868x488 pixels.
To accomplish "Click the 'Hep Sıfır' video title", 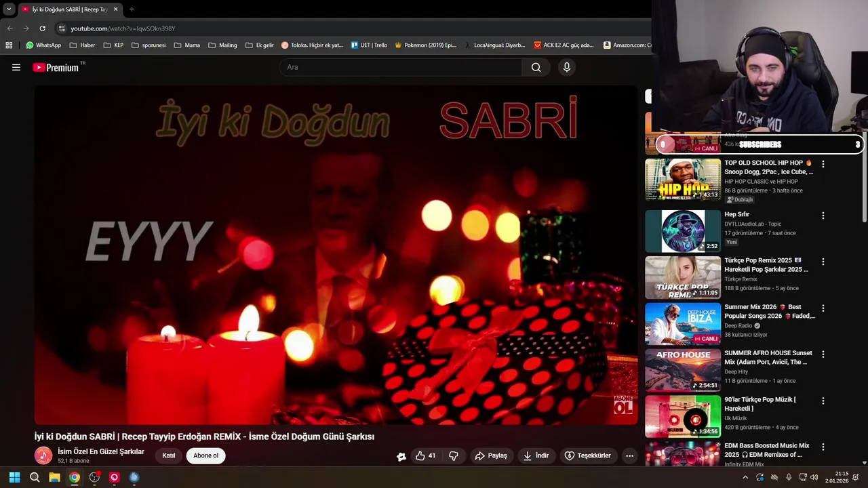I will 736,214.
